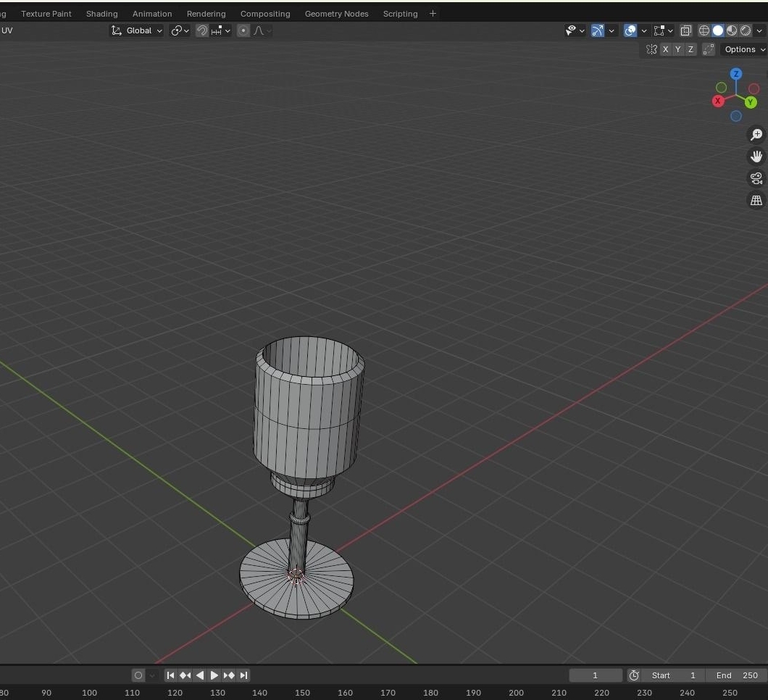Open the Options dropdown
The image size is (768, 700).
pyautogui.click(x=744, y=49)
